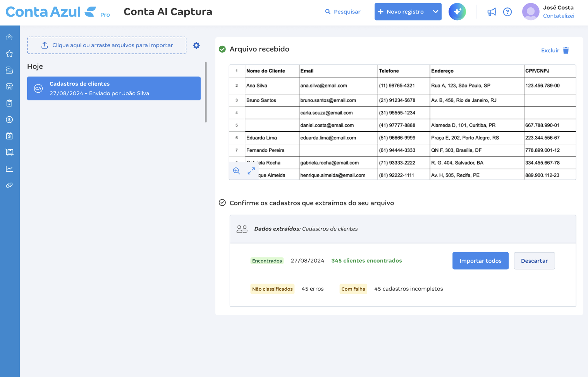Open the home icon in sidebar
Screen dimensions: 588x377
point(9,37)
